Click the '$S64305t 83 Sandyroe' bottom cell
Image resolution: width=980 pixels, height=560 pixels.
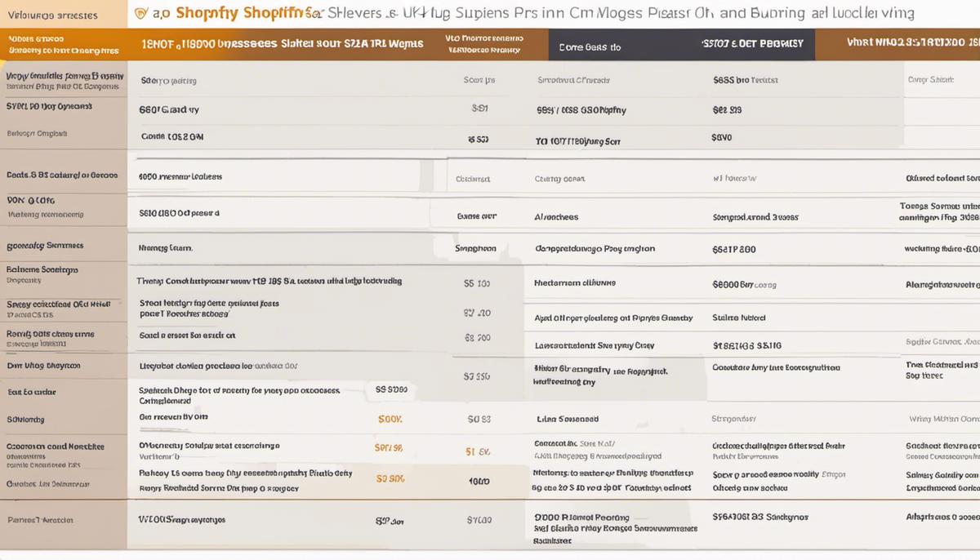(759, 517)
